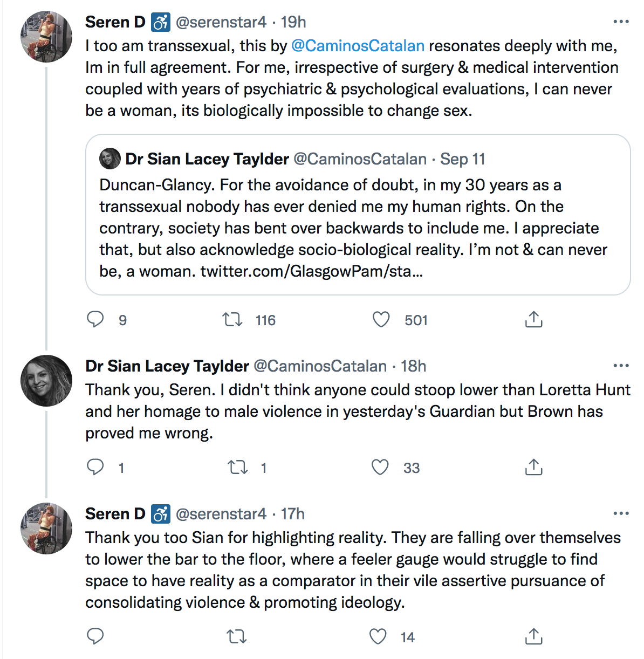Like the tweet with 33 likes
Screen dimensions: 644x659
[380, 467]
